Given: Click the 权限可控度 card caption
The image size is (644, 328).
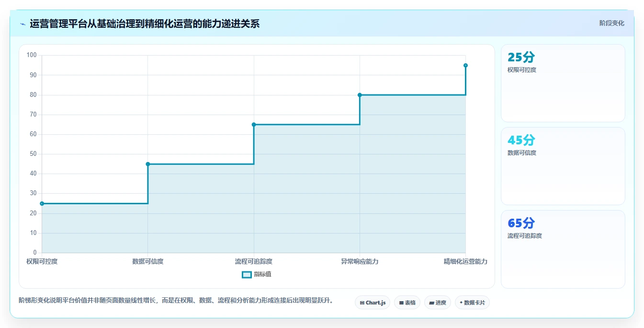Looking at the screenshot, I should [x=522, y=70].
